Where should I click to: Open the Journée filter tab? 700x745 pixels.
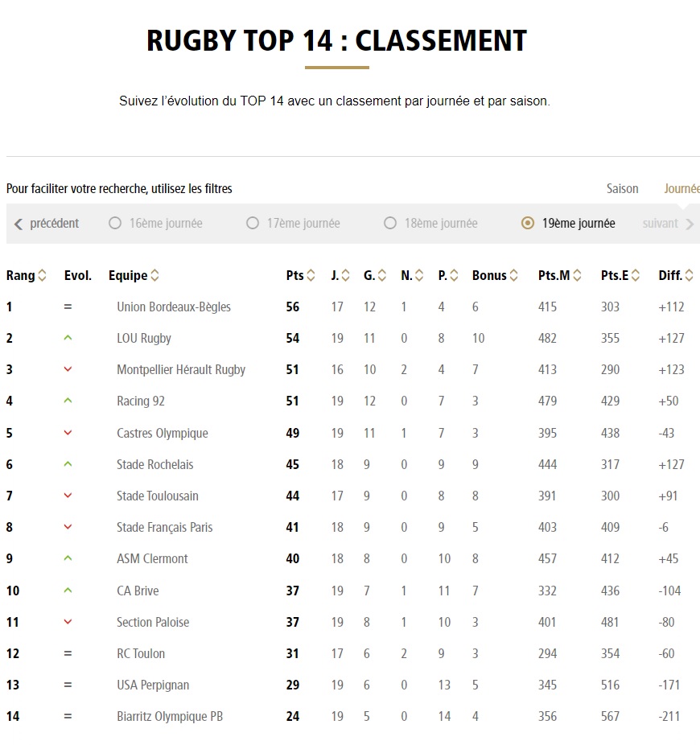[681, 188]
